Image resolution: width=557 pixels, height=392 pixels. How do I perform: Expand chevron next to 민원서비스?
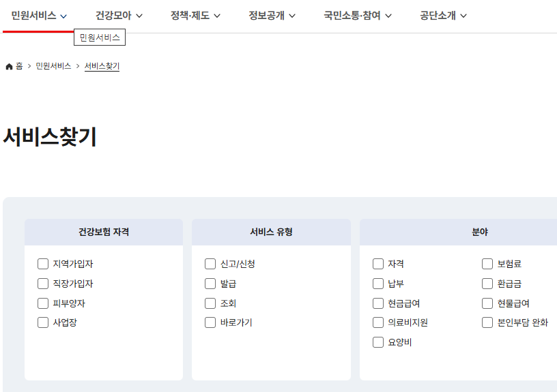click(x=63, y=16)
